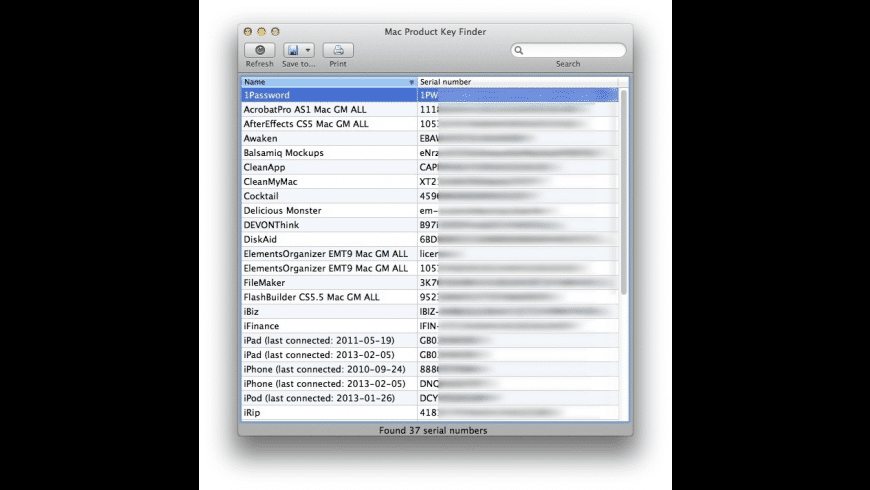Select AfterEffects CS5 Mac GM ALL row
The image size is (870, 490).
[430, 124]
